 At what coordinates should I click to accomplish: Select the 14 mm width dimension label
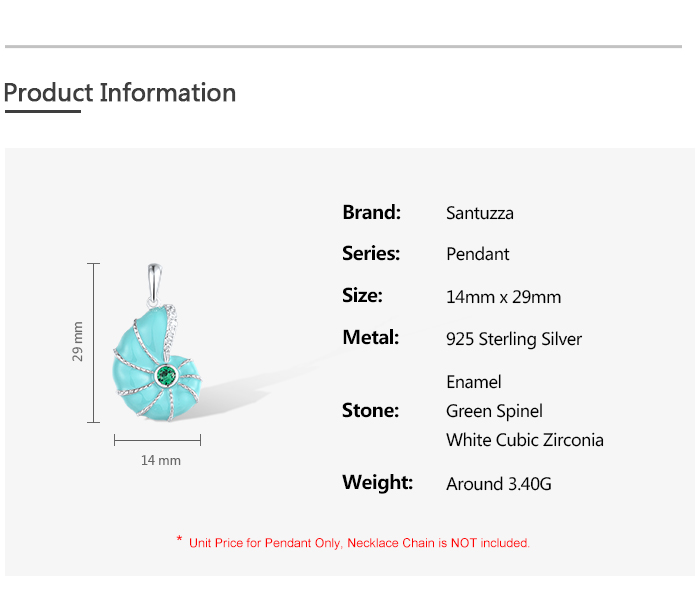point(160,460)
